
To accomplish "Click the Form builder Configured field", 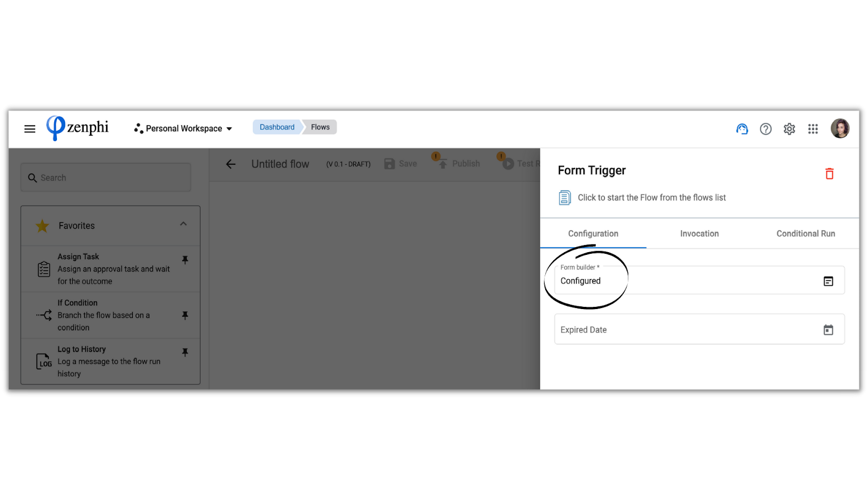I will coord(699,280).
